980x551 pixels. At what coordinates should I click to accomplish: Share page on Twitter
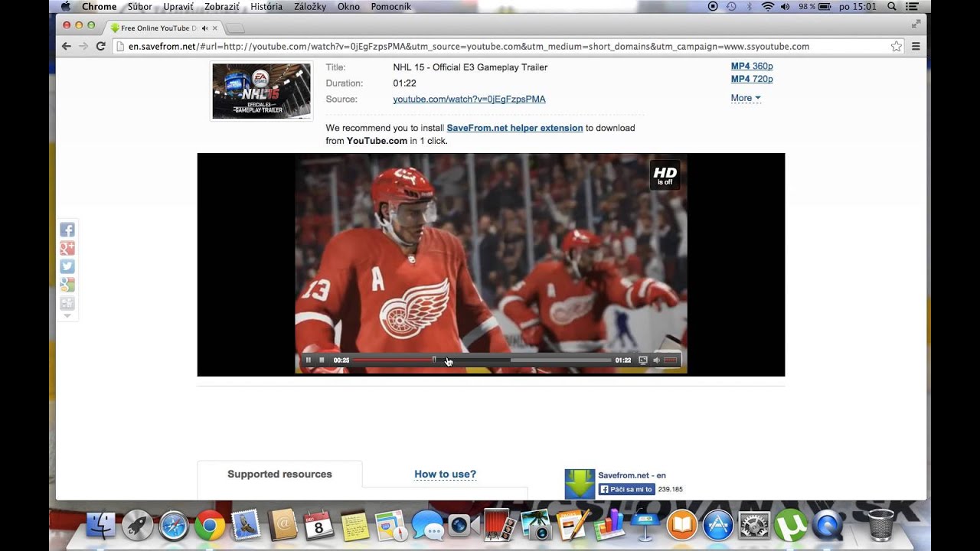tap(67, 266)
